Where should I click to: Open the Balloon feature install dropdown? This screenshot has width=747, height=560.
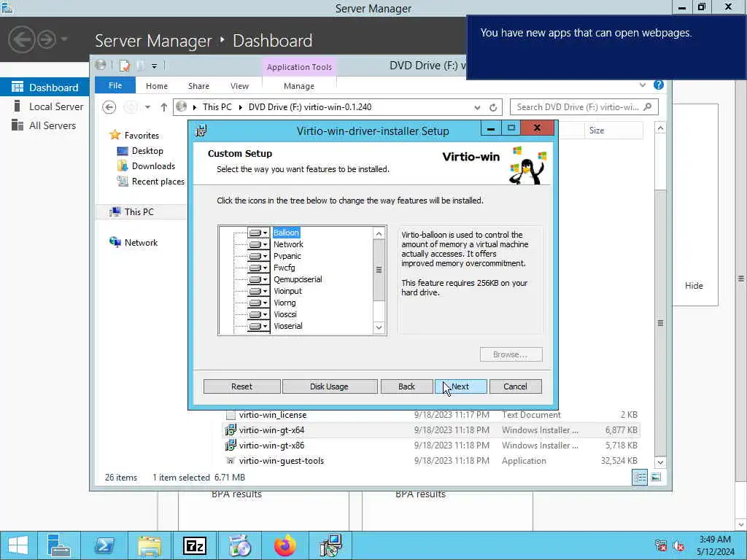point(258,233)
